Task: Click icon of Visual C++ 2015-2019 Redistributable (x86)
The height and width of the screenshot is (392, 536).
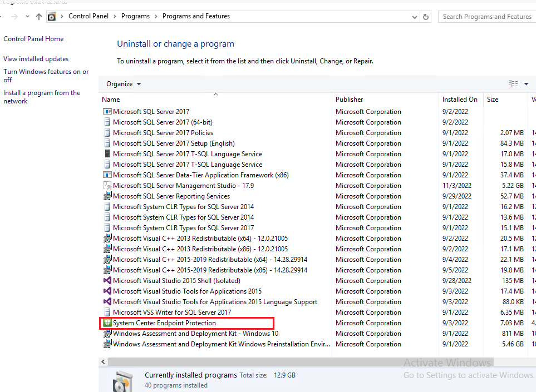Action: tap(107, 270)
